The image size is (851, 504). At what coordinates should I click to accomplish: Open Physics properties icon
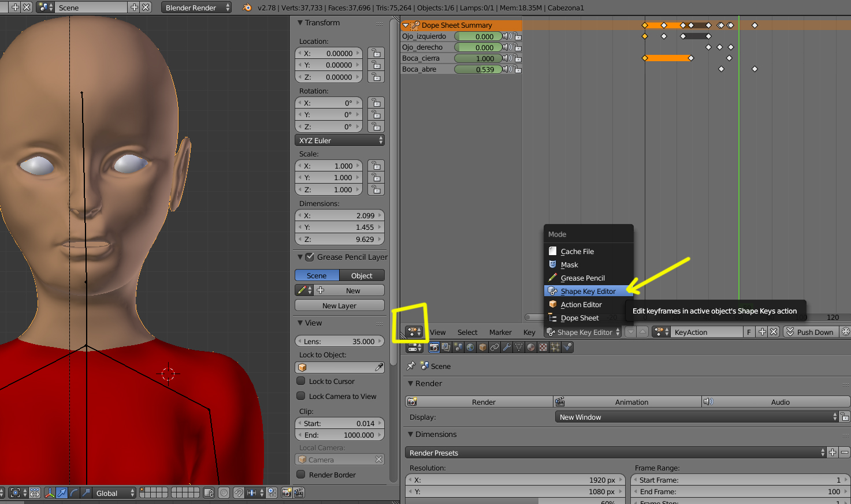click(567, 347)
